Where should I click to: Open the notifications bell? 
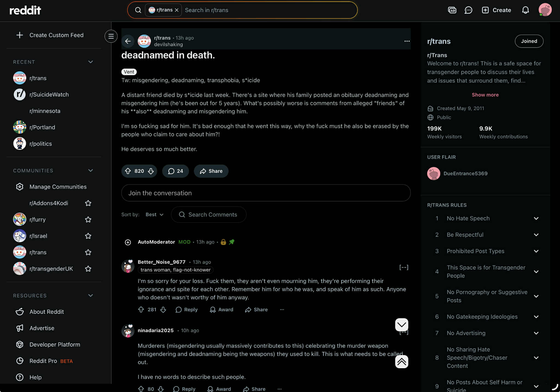coord(525,10)
